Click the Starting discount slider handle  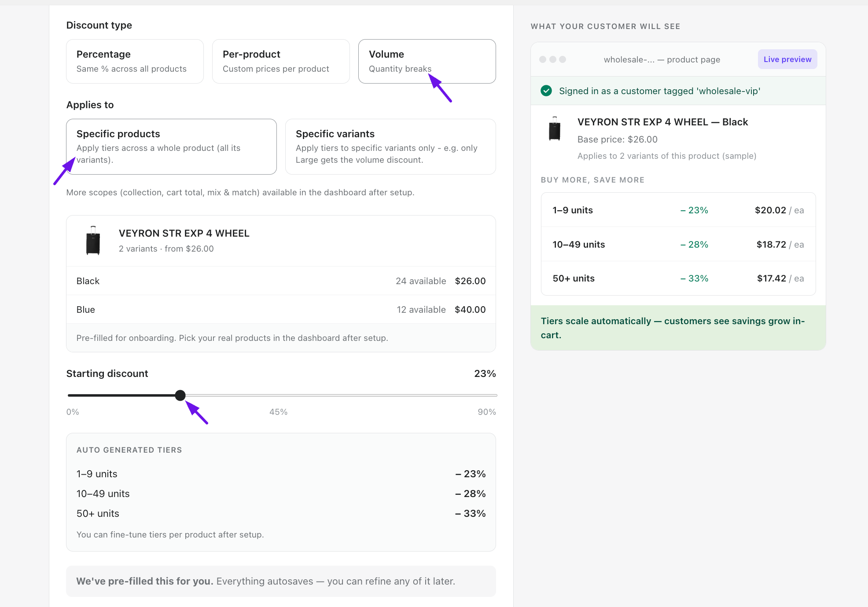180,395
